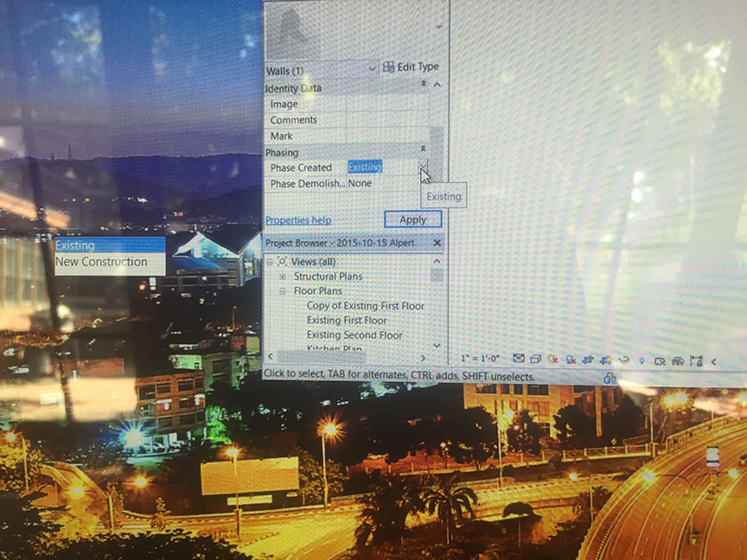Viewport: 747px width, 560px height.
Task: Open the Properties help link
Action: coord(298,220)
